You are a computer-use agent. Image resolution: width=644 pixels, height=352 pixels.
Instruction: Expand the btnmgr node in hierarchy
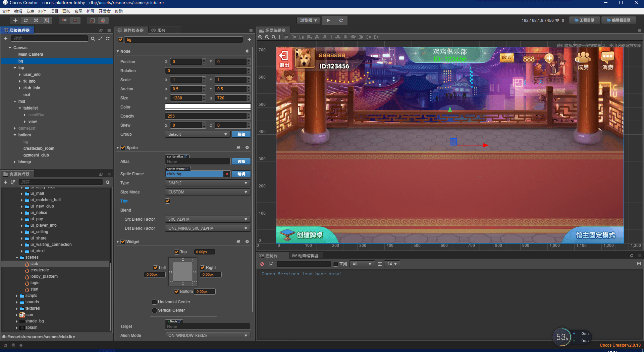pyautogui.click(x=15, y=162)
